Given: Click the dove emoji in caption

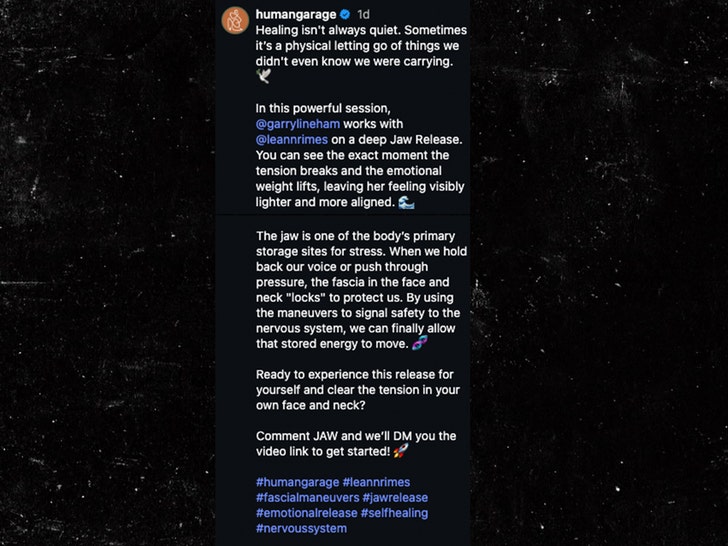Looking at the screenshot, I should [x=264, y=77].
